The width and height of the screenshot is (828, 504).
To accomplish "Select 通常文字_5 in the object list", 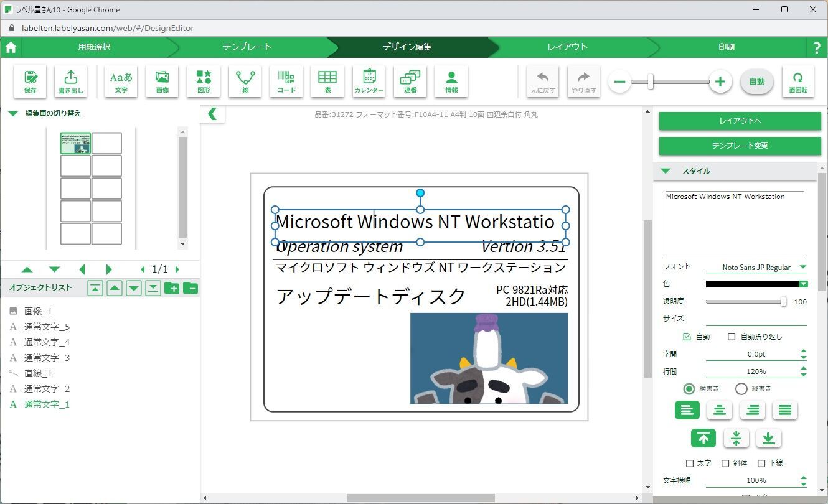I will coord(47,327).
